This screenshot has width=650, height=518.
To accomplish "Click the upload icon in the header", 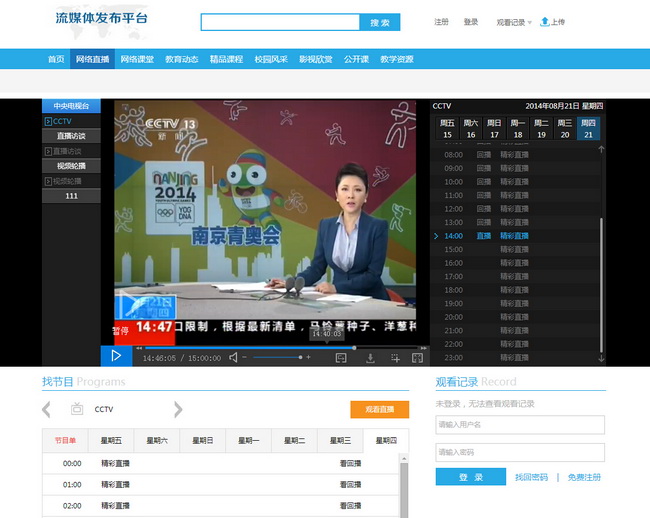I will 545,22.
